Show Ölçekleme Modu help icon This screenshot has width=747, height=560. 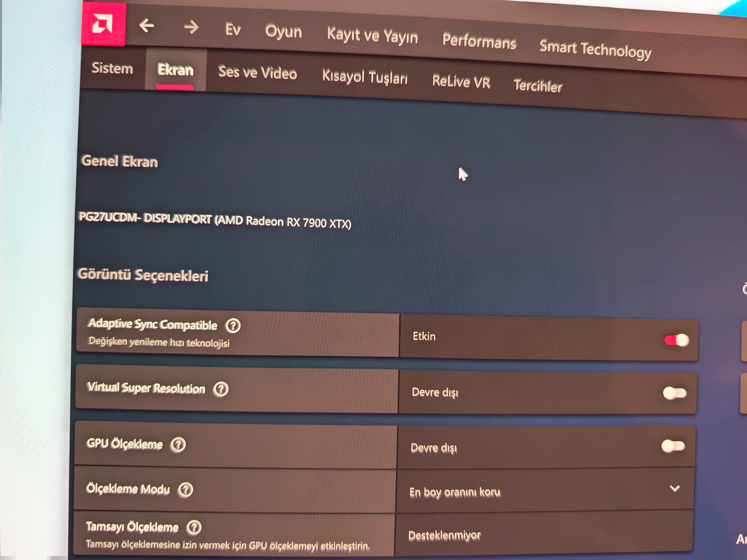click(x=185, y=489)
